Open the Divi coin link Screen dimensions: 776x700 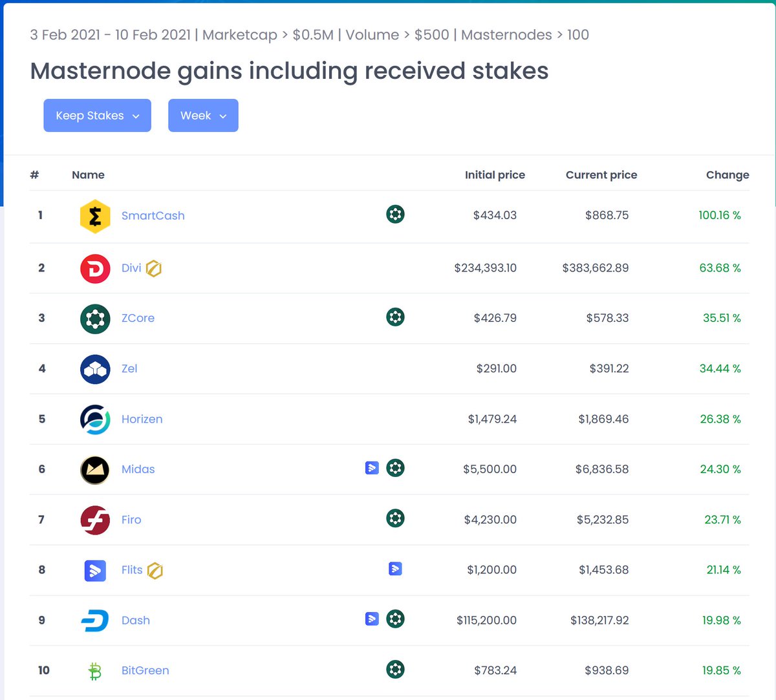[x=131, y=268]
